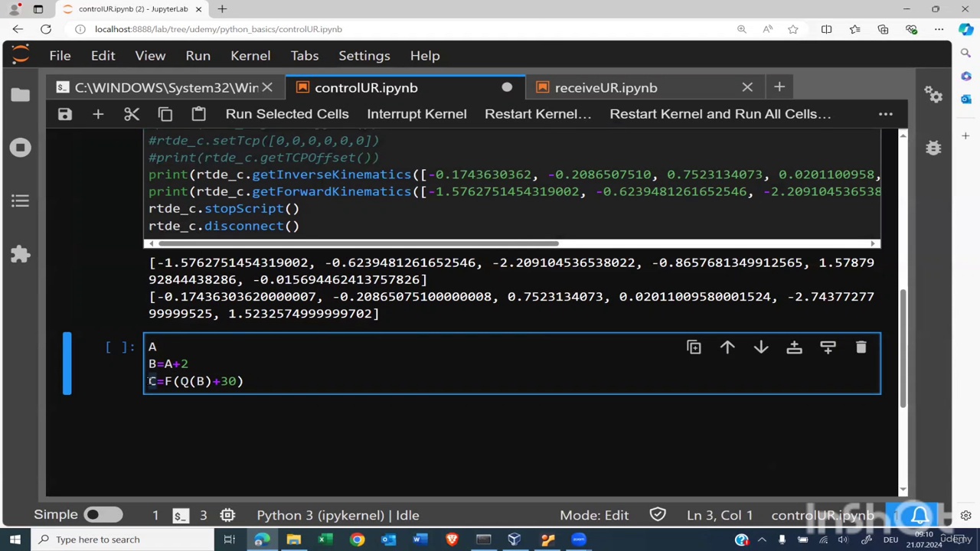Click the code line C=F(Q(B)+30)
Viewport: 980px width, 551px height.
pyautogui.click(x=196, y=381)
